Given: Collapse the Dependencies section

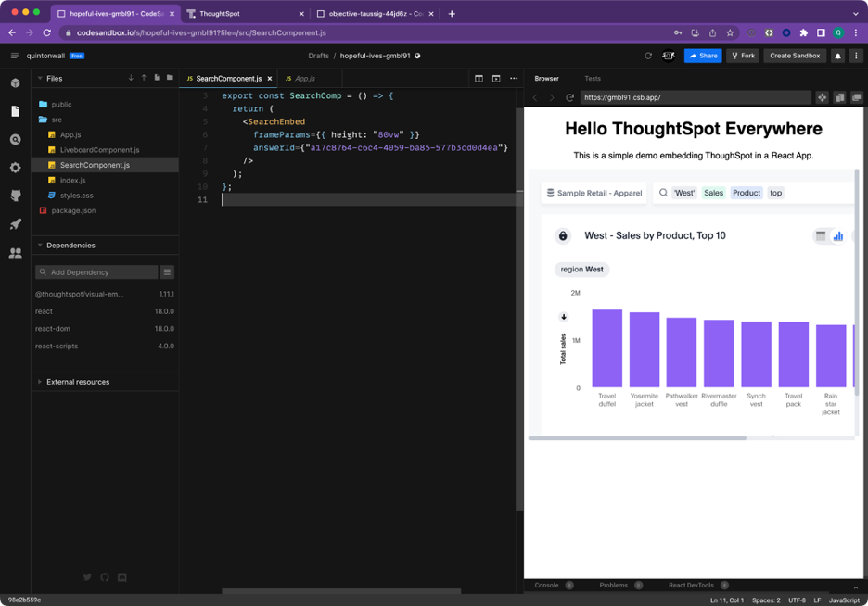Looking at the screenshot, I should pyautogui.click(x=40, y=246).
